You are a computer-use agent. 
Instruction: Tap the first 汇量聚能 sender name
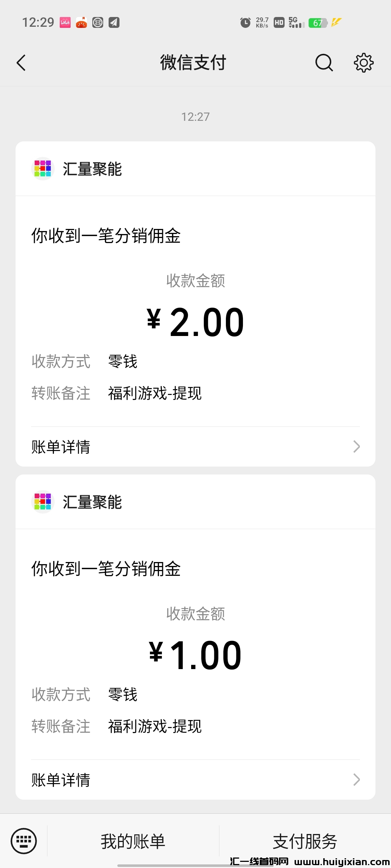tap(92, 169)
